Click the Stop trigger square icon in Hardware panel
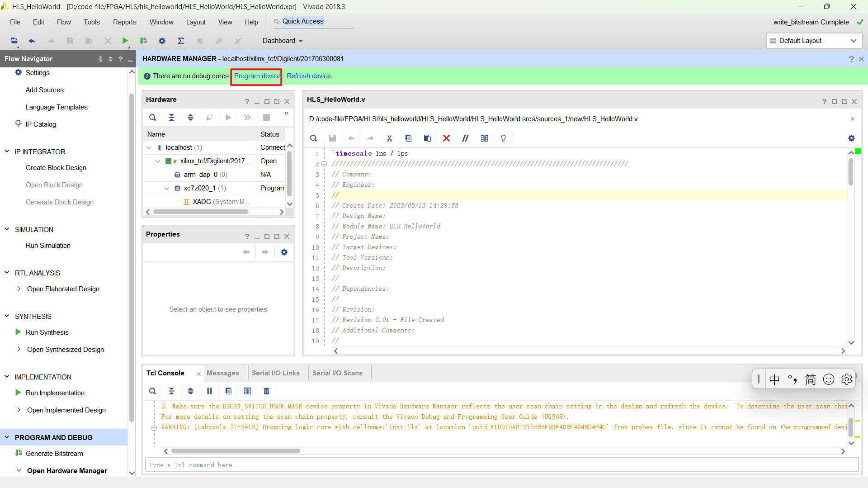The height and width of the screenshot is (488, 868). tap(266, 118)
